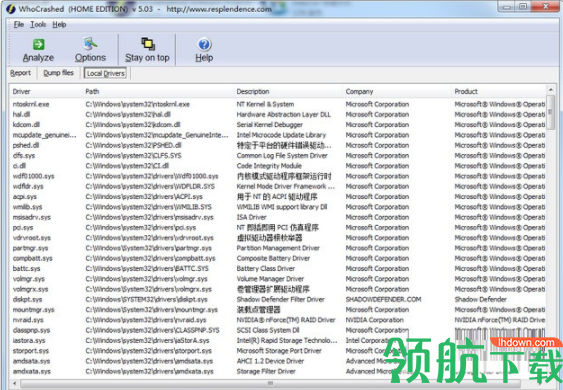Viewport: 563px width, 390px height.
Task: Select the kdcom.dll driver row
Action: coord(278,125)
